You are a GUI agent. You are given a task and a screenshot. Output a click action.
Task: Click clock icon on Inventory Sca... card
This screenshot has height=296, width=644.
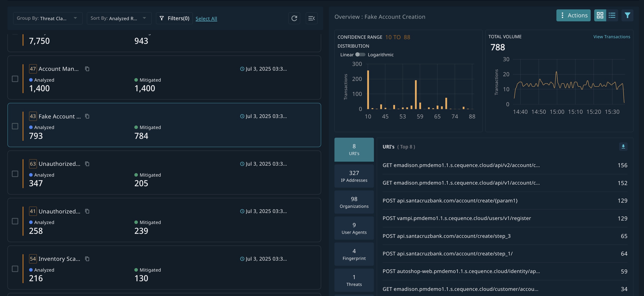242,259
